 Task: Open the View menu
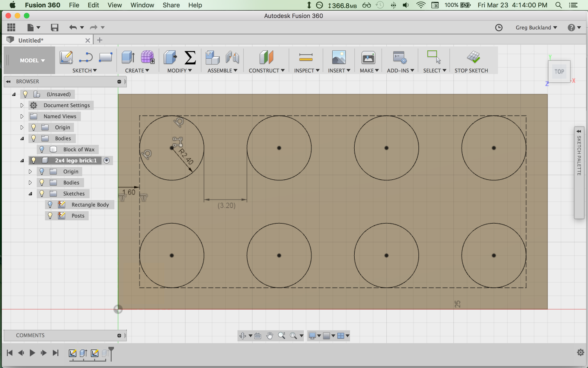pos(115,5)
